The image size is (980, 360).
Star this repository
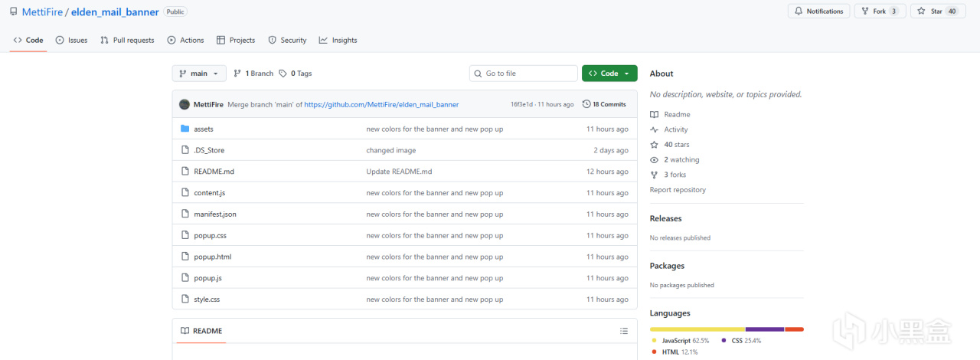coord(938,11)
